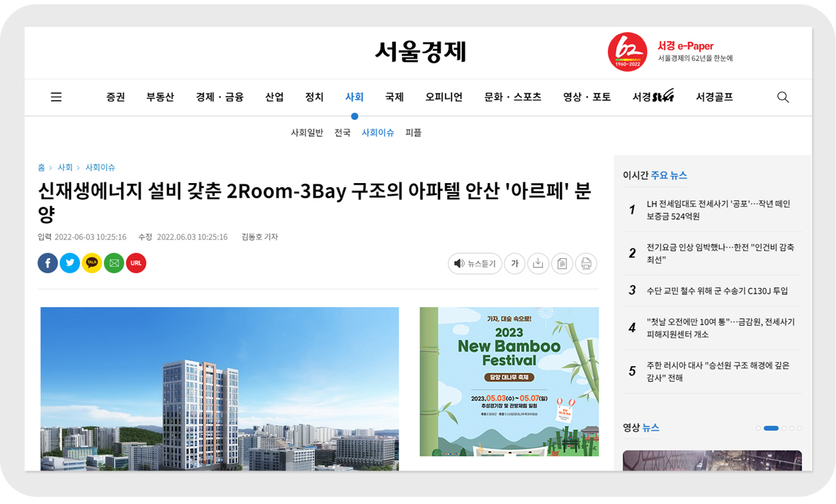Open the 오피니언 menu

tap(444, 97)
